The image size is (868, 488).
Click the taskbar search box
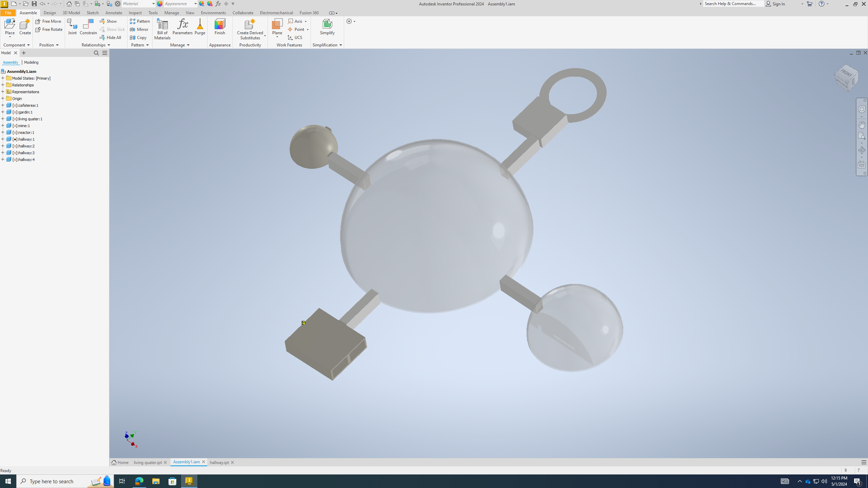pyautogui.click(x=65, y=481)
